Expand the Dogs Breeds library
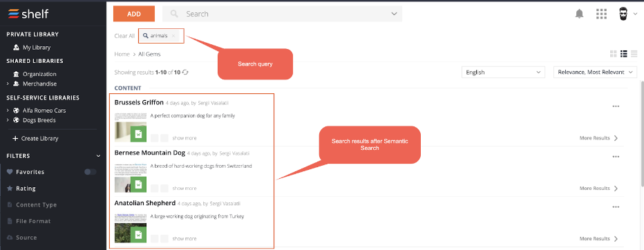The height and width of the screenshot is (250, 644). 8,120
